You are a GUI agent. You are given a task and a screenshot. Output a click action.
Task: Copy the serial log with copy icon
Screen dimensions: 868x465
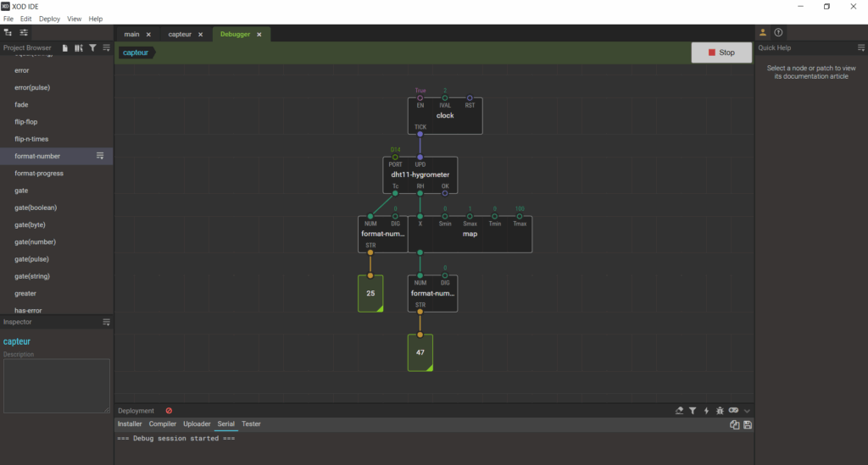735,424
